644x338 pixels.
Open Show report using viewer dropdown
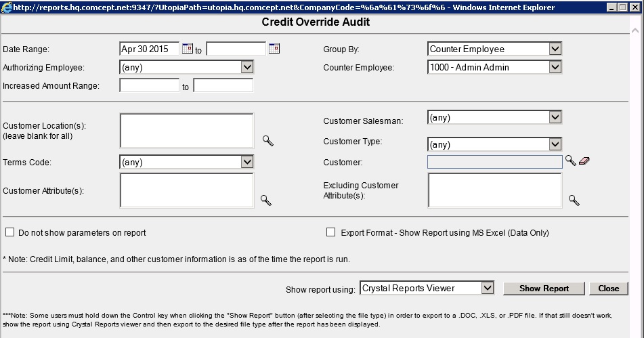pos(487,288)
